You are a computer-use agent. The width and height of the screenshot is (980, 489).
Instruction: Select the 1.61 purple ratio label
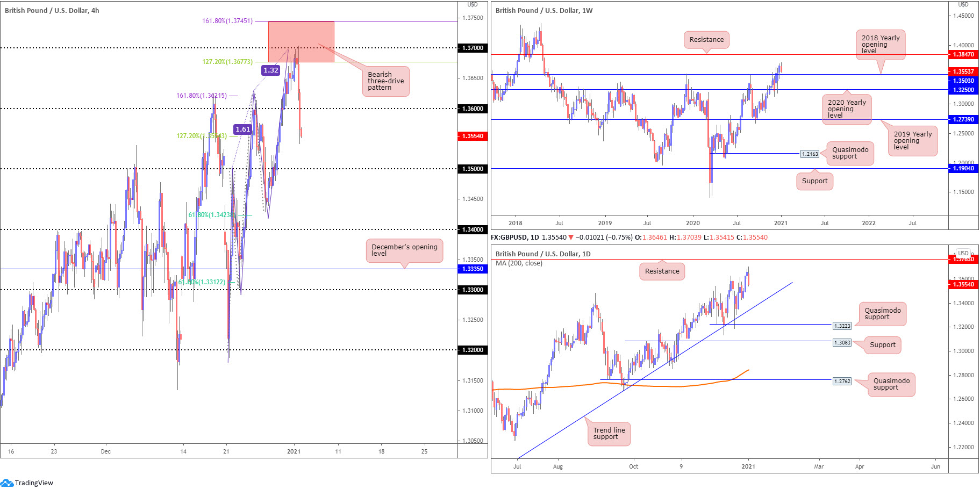243,129
